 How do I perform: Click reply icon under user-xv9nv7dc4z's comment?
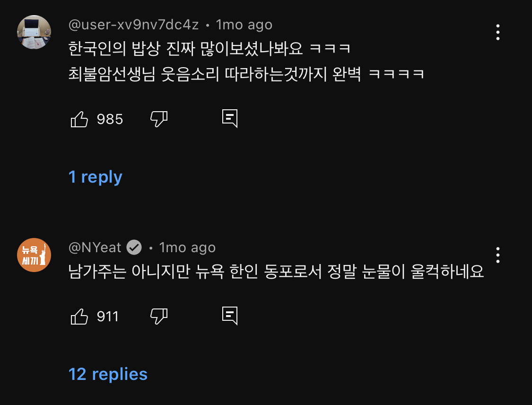click(230, 119)
